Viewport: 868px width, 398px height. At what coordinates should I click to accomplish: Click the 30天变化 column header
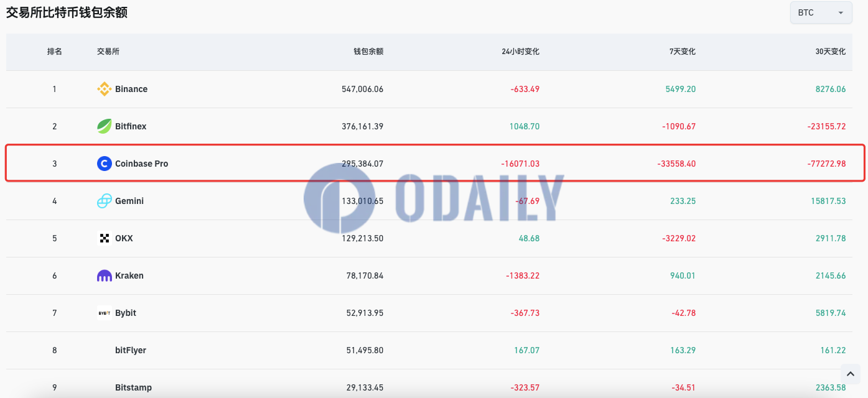(x=831, y=52)
